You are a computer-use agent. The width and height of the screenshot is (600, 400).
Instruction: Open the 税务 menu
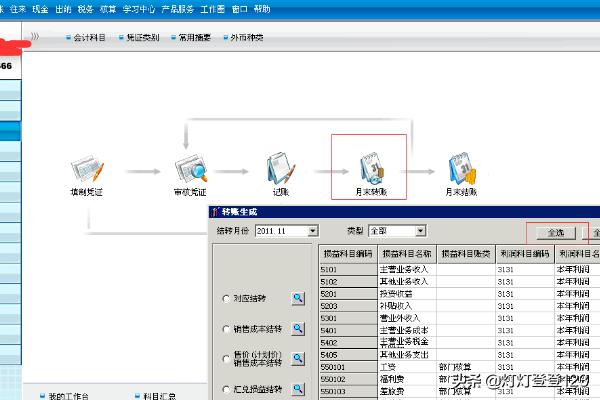85,9
